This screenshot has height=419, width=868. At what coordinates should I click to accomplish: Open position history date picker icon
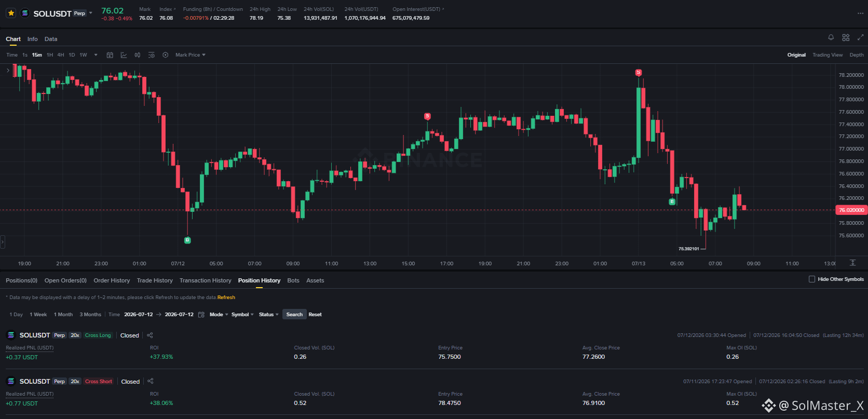(201, 315)
